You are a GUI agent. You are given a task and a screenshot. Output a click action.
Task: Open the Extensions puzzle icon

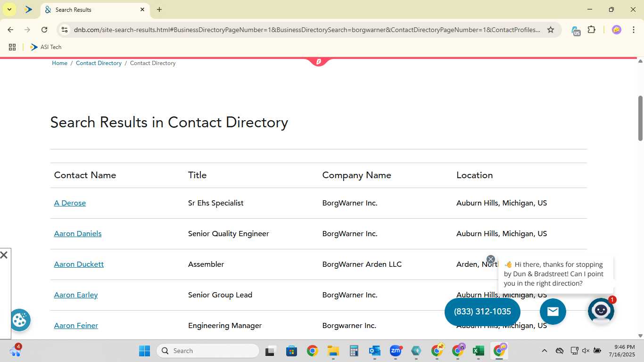tap(592, 30)
